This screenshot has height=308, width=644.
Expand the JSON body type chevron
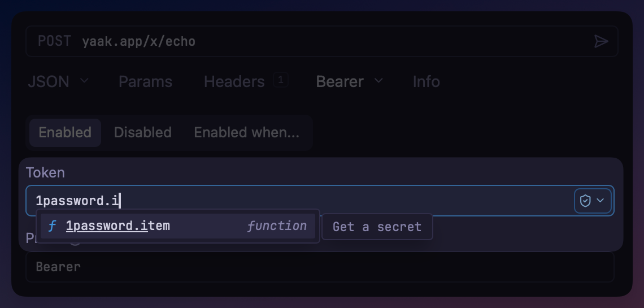(84, 81)
